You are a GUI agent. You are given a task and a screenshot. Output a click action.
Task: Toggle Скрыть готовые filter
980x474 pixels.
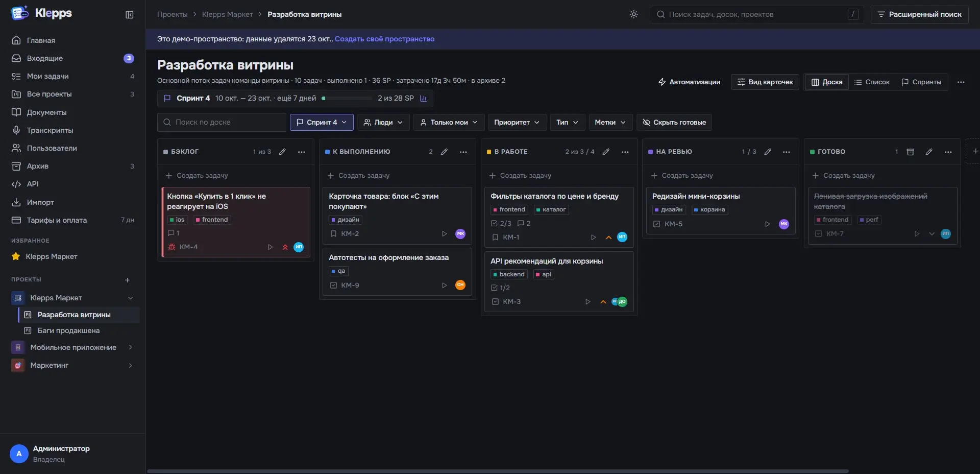point(674,123)
